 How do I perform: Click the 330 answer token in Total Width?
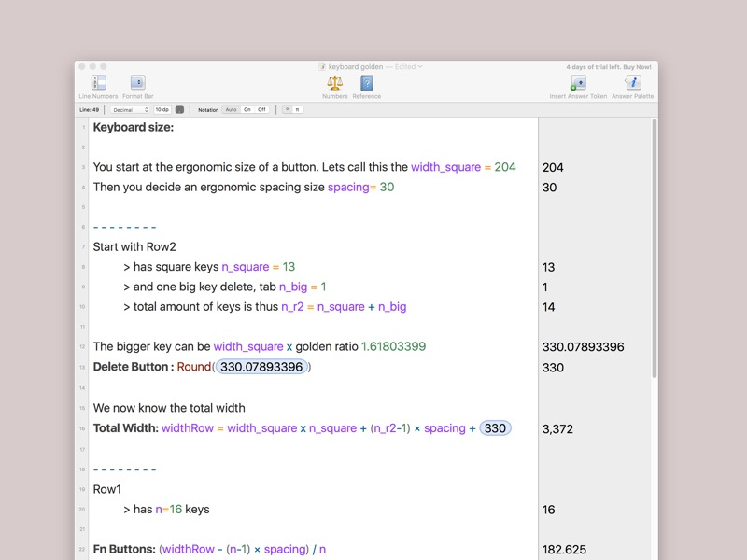point(495,428)
